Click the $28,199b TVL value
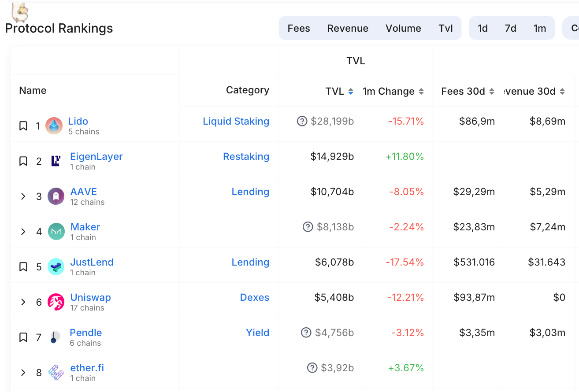Viewport: 579px width, 392px height. click(332, 121)
